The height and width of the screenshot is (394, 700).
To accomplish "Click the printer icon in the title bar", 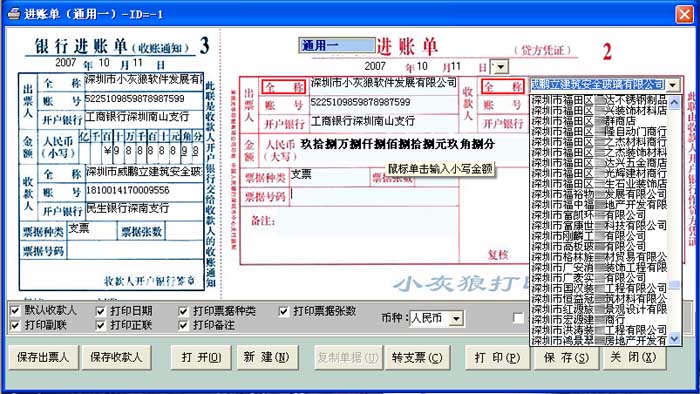I will (x=14, y=13).
